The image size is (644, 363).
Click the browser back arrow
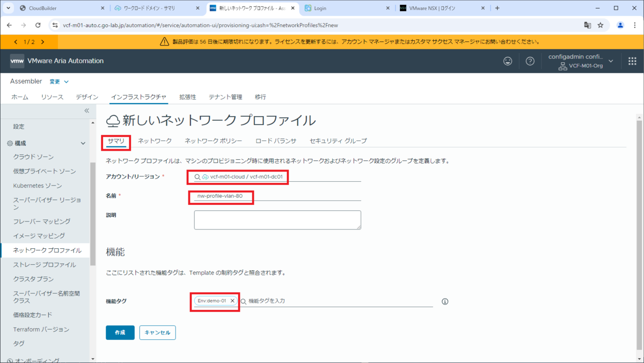click(9, 25)
